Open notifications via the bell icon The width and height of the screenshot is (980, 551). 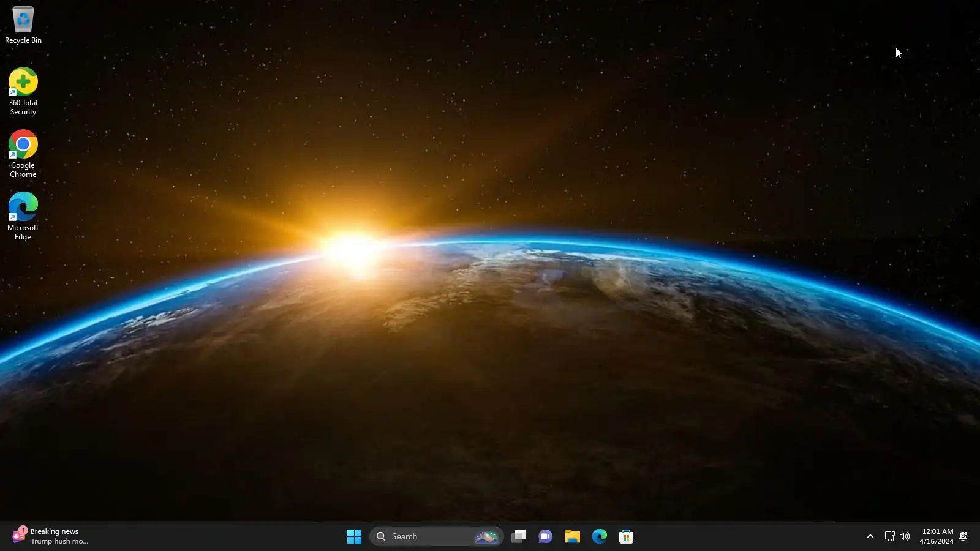tap(963, 536)
